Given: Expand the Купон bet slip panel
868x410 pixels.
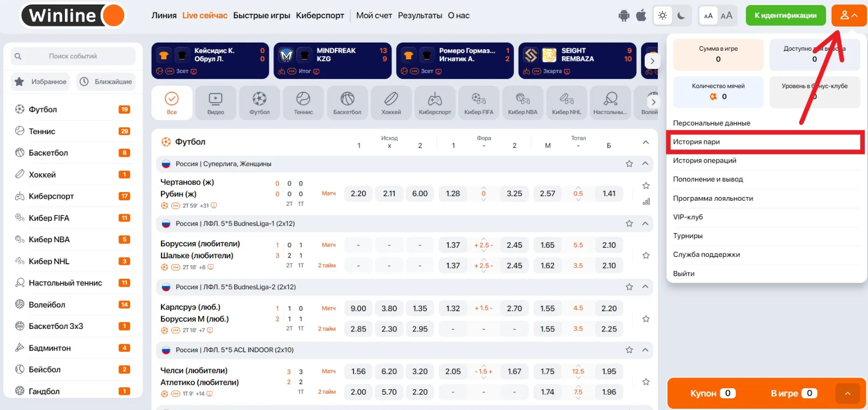Looking at the screenshot, I should tap(848, 393).
